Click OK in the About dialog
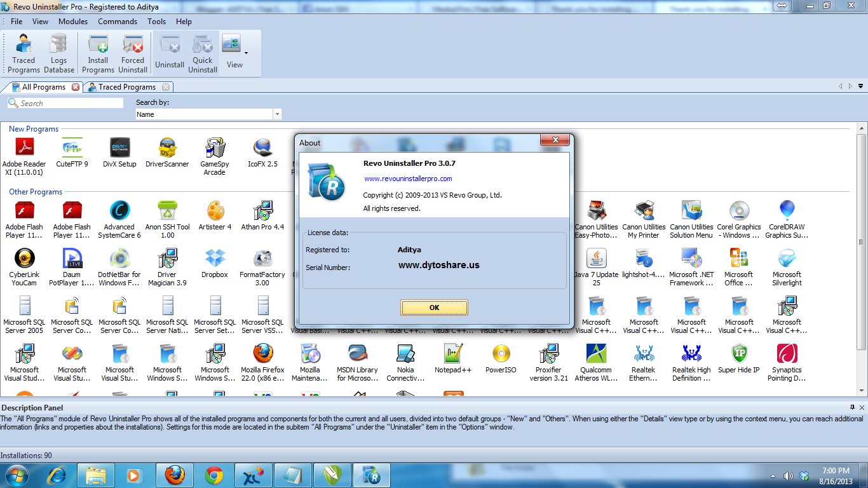The image size is (868, 488). pyautogui.click(x=434, y=308)
